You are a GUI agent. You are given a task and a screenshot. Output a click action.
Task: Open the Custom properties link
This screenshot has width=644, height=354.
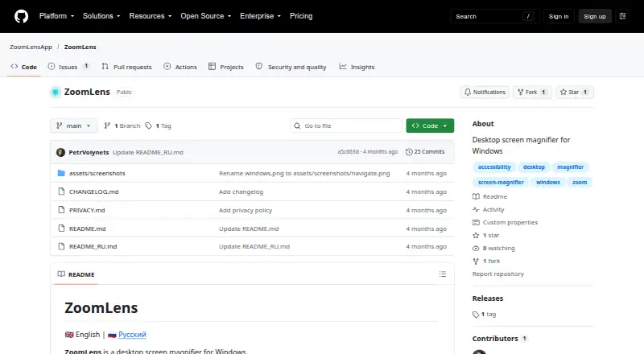pos(506,222)
